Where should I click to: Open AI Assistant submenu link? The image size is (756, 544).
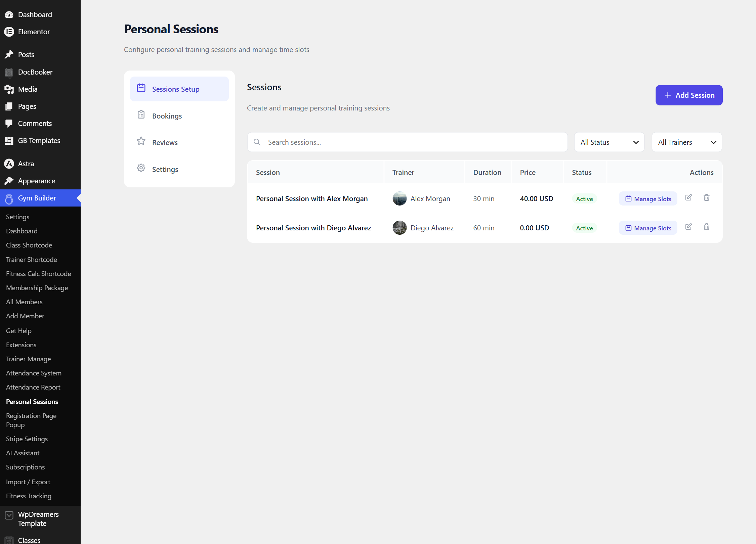coord(23,453)
